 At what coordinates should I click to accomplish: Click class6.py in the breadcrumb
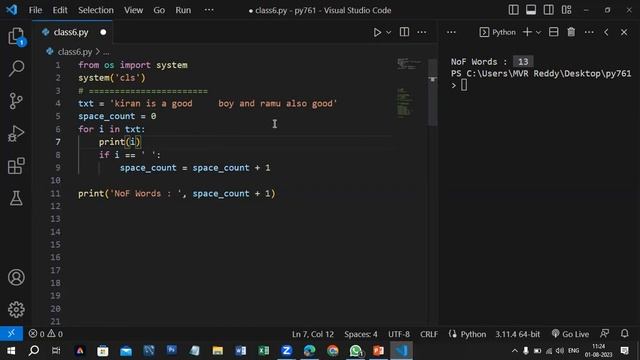(x=75, y=52)
